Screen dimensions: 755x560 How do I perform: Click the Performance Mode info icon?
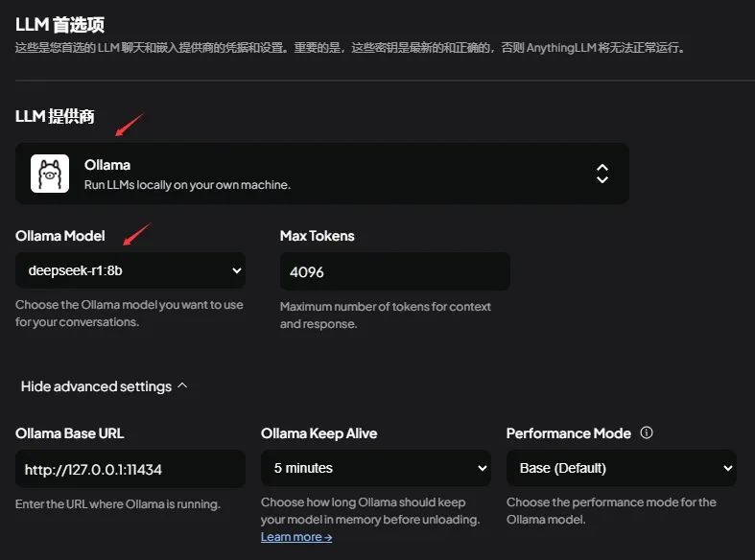[x=647, y=432]
